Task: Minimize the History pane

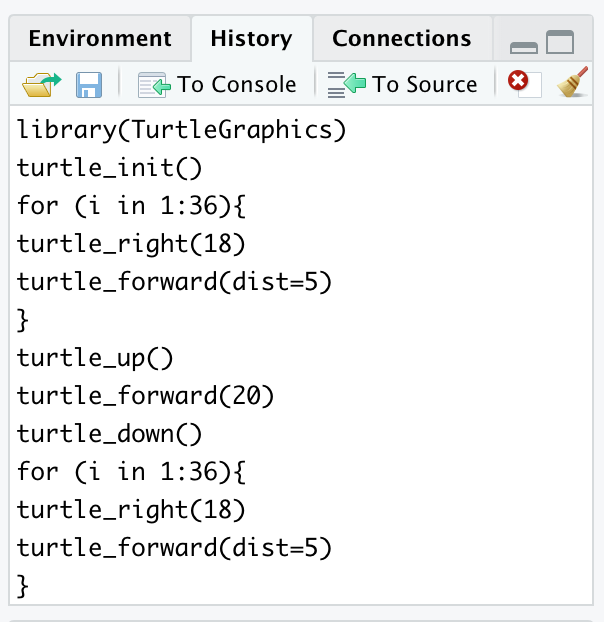Action: pos(524,45)
